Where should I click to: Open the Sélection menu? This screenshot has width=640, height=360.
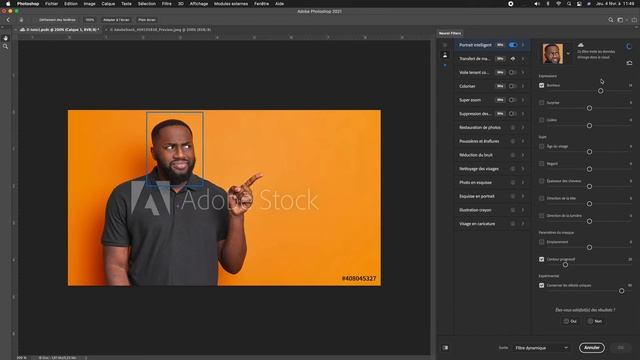click(147, 4)
